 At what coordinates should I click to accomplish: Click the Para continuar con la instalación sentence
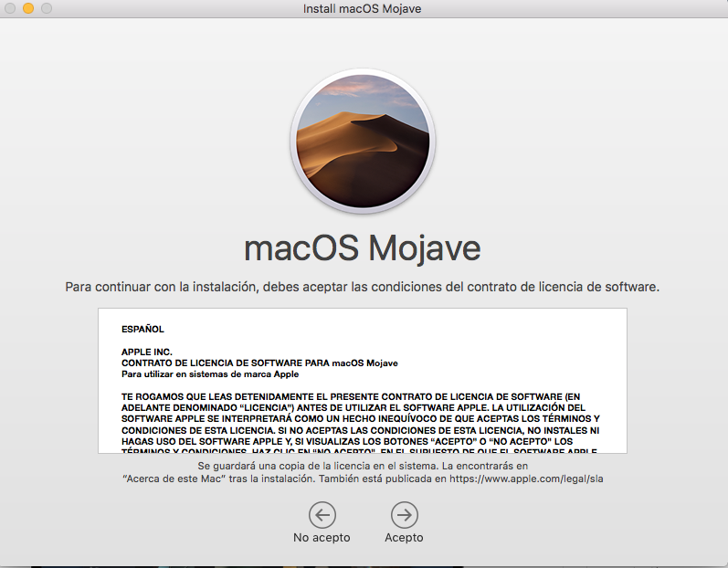(x=363, y=287)
